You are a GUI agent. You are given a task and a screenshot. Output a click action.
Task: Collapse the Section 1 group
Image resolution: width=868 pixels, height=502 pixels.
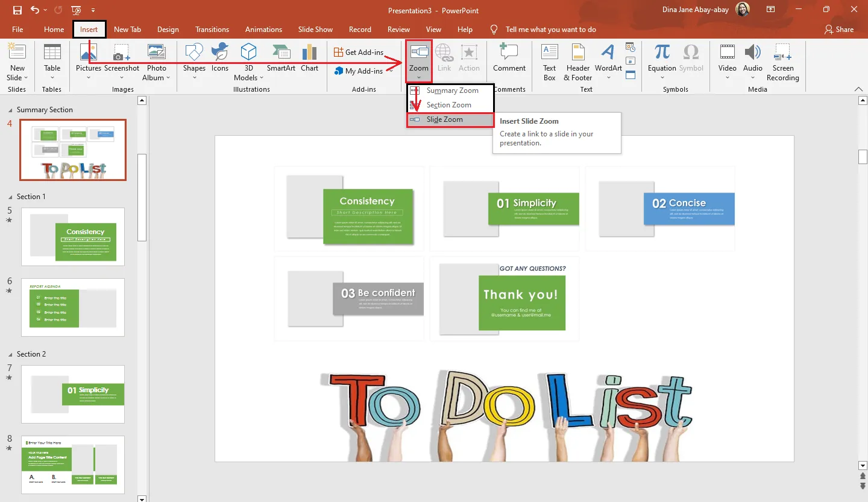click(x=10, y=197)
